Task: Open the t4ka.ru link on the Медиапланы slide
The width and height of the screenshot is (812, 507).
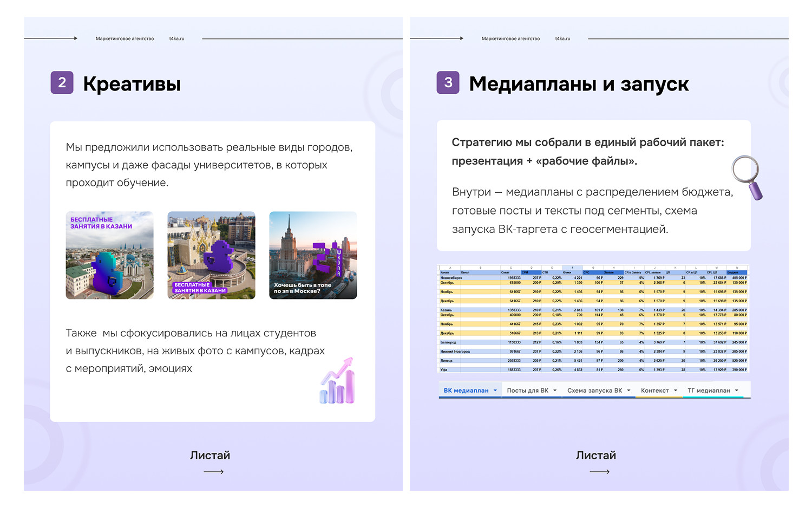Action: click(x=562, y=39)
